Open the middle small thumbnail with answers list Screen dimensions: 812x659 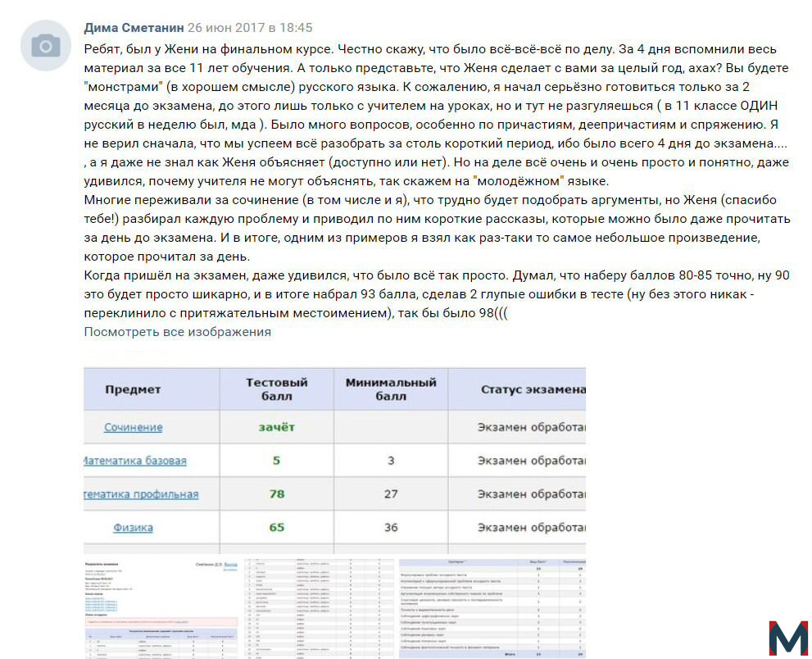point(319,609)
